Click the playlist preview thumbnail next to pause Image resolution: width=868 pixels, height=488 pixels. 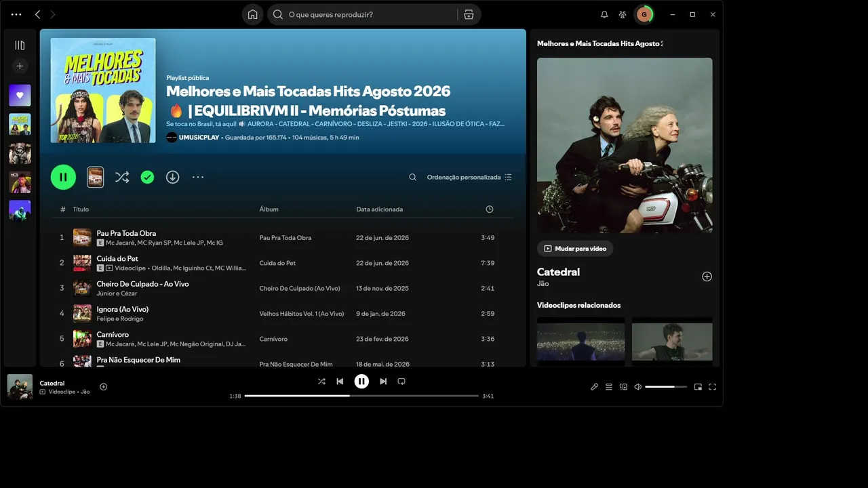coord(96,177)
